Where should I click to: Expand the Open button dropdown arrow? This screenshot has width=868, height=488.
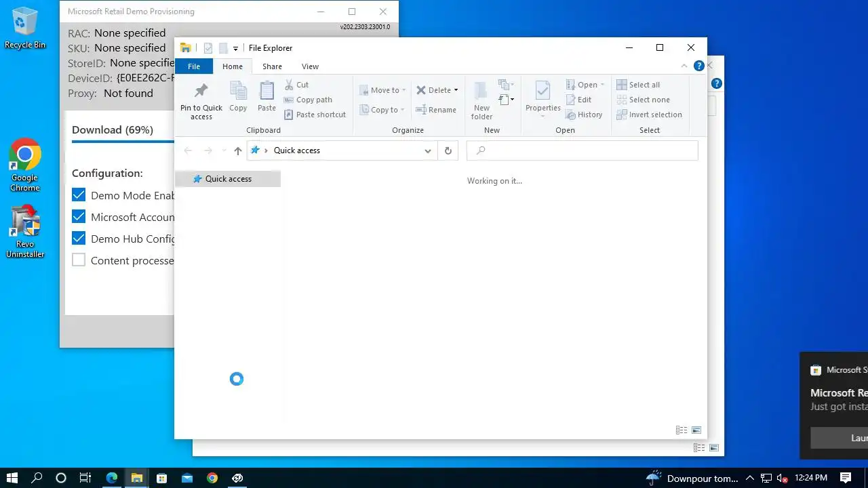pyautogui.click(x=602, y=85)
